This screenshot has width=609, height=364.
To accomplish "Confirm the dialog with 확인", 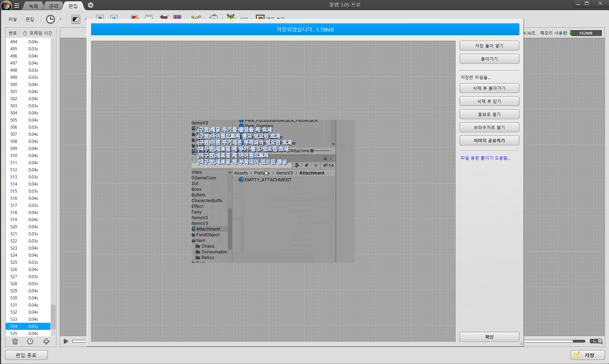I will click(x=489, y=337).
